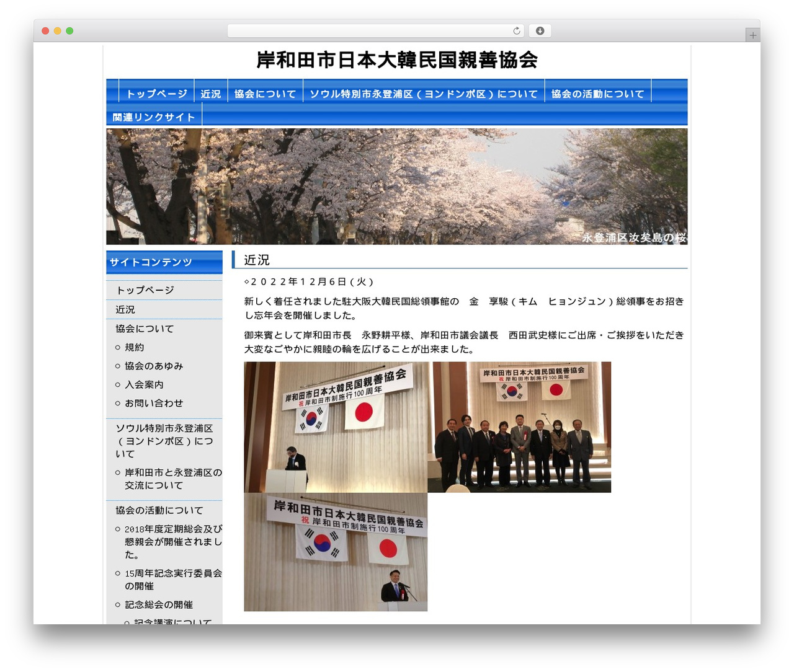
Task: Maximize window with the green button
Action: (x=69, y=30)
